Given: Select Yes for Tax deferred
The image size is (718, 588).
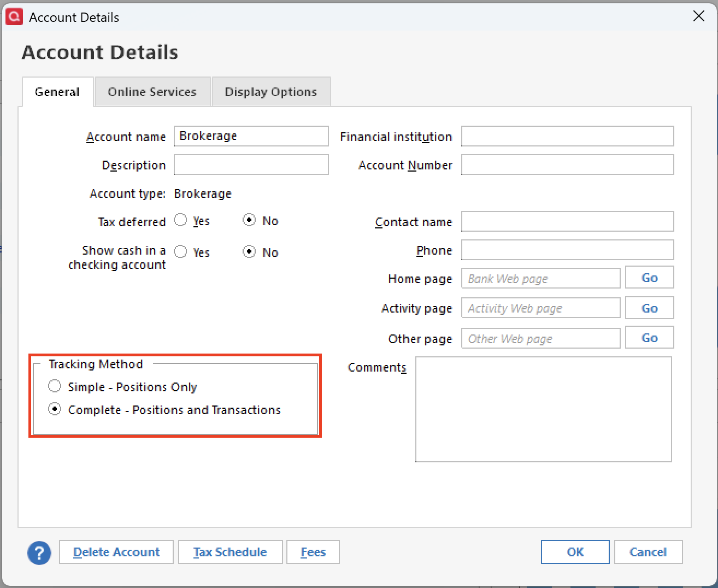Looking at the screenshot, I should (180, 220).
